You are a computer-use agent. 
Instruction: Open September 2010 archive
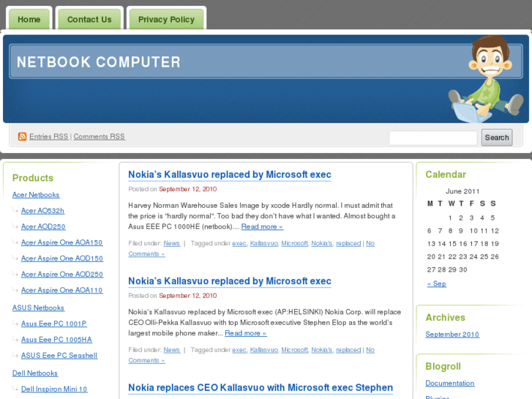pos(452,335)
